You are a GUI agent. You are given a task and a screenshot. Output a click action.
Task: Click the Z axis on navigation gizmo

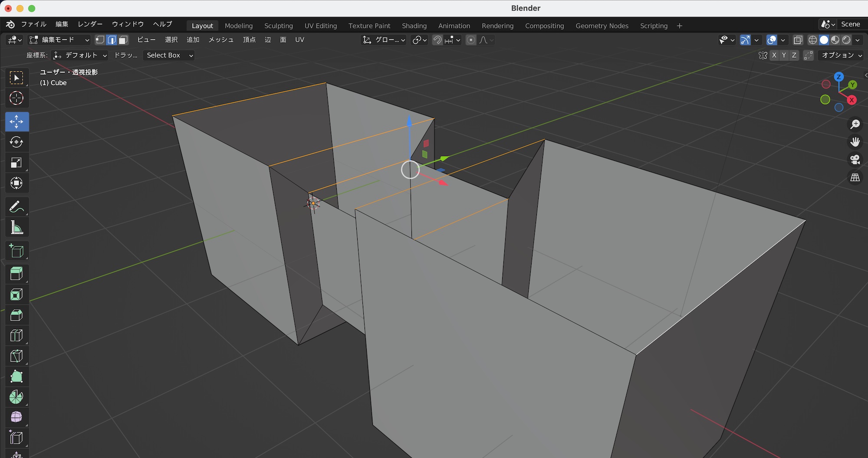coord(839,77)
